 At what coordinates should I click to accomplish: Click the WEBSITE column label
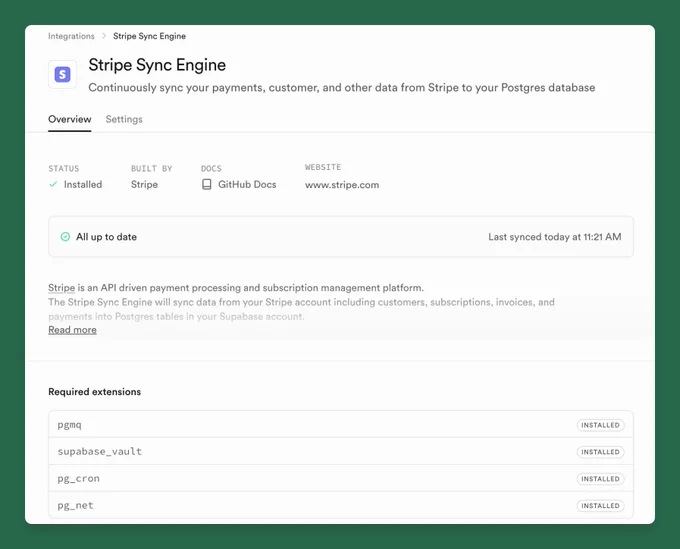coord(323,167)
